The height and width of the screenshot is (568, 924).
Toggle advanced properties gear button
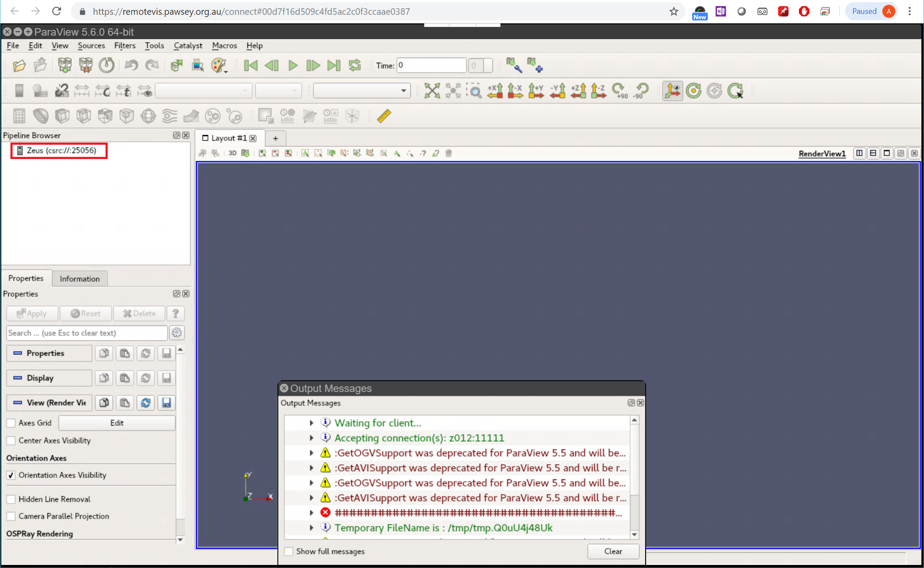click(177, 333)
